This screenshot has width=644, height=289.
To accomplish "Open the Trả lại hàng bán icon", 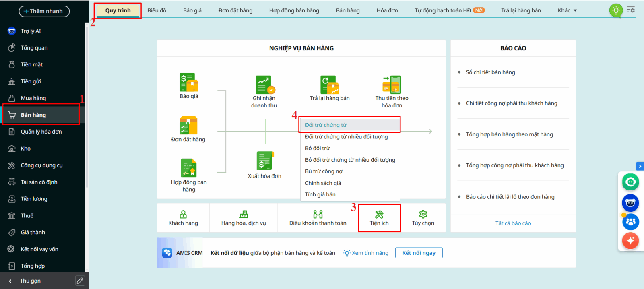I will pyautogui.click(x=330, y=85).
